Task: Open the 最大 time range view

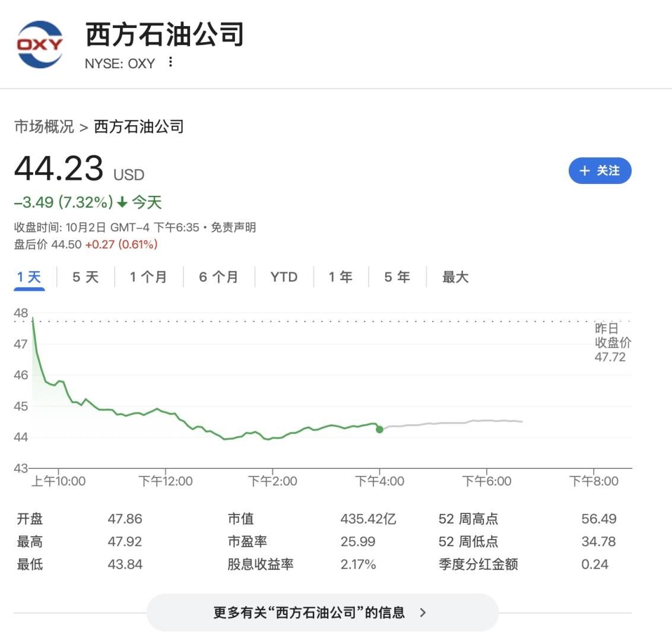Action: click(x=454, y=277)
